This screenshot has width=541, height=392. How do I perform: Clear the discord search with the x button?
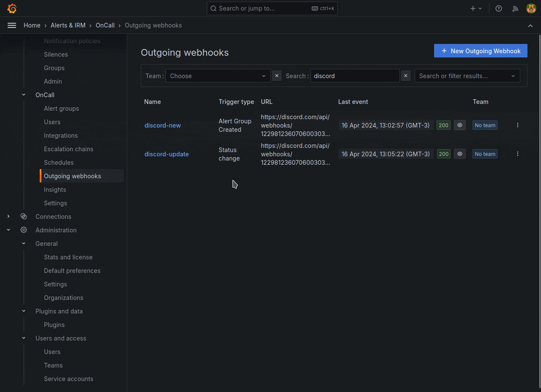pyautogui.click(x=405, y=76)
